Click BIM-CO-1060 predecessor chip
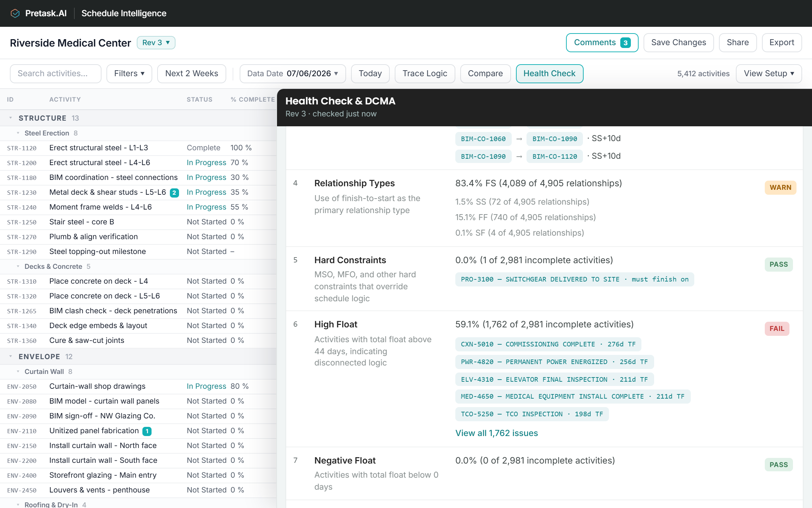Image resolution: width=812 pixels, height=508 pixels. [x=483, y=139]
